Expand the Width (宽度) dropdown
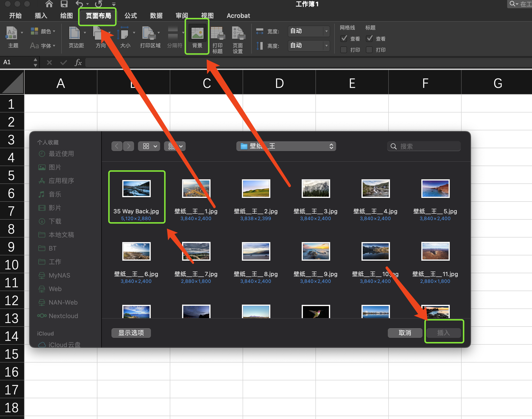This screenshot has height=419, width=532. point(326,31)
